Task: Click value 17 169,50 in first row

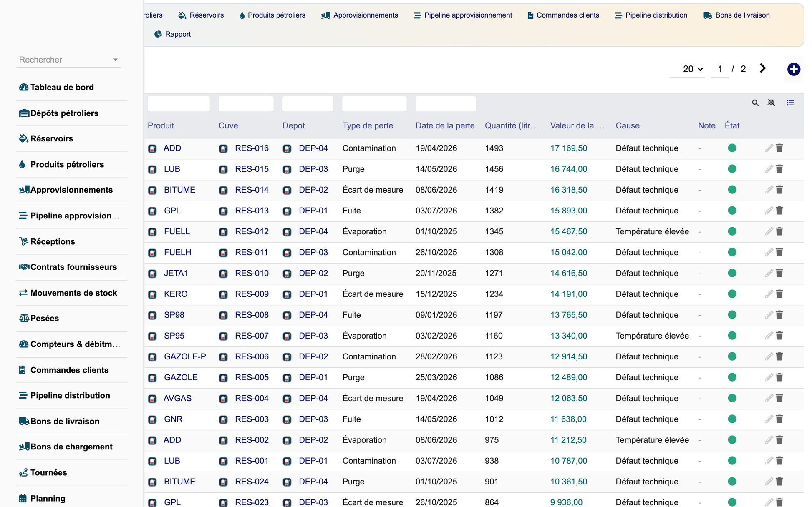Action: pyautogui.click(x=569, y=148)
